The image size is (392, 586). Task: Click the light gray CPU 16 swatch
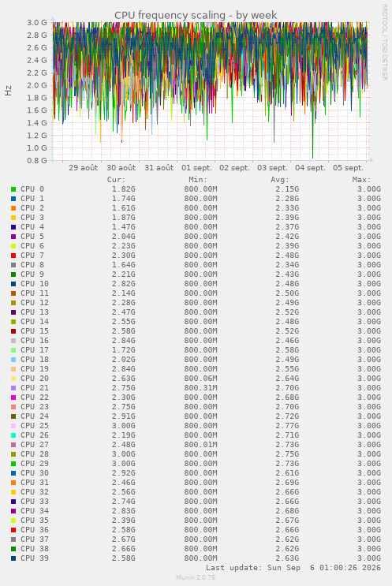(13, 341)
